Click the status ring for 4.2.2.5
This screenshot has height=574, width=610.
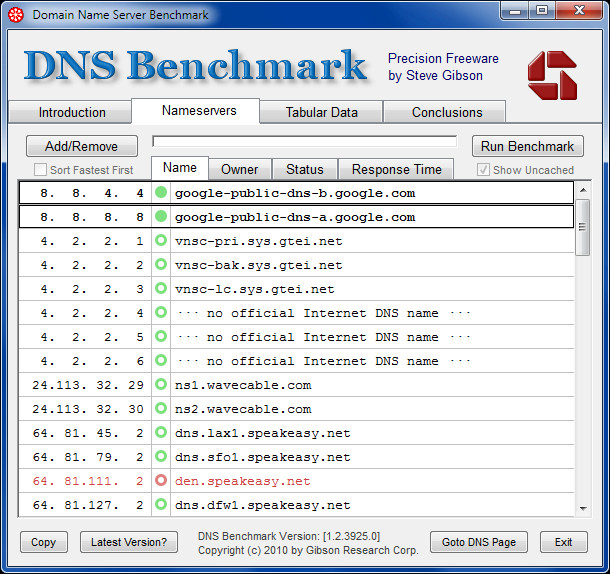point(161,337)
